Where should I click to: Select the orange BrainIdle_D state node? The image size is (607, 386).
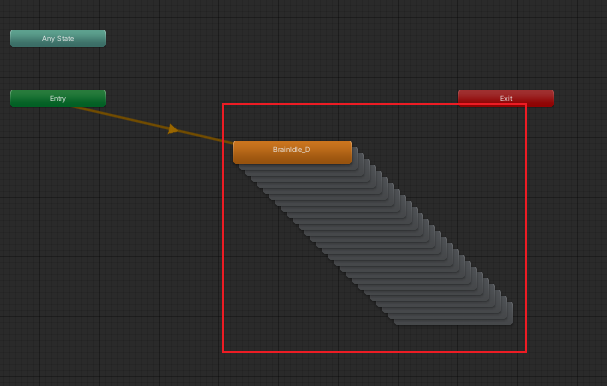292,152
